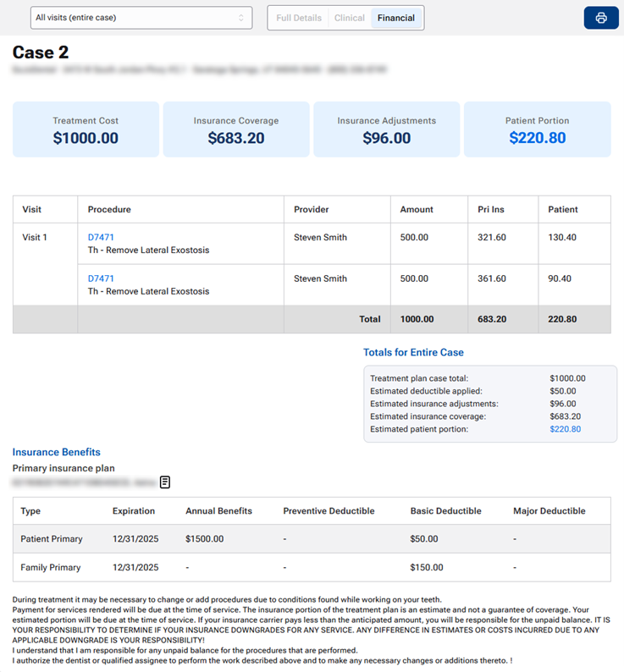Image resolution: width=624 pixels, height=672 pixels.
Task: Open first D7471 procedure code link
Action: [101, 237]
